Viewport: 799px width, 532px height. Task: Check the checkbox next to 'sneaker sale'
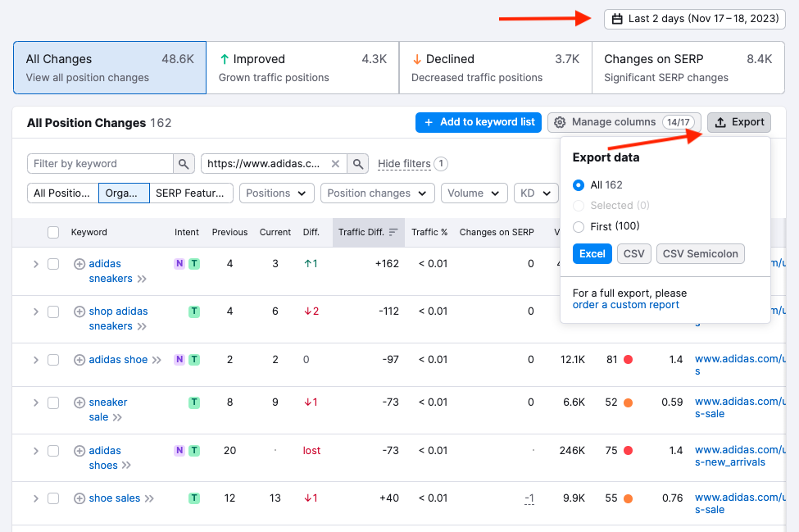tap(53, 402)
